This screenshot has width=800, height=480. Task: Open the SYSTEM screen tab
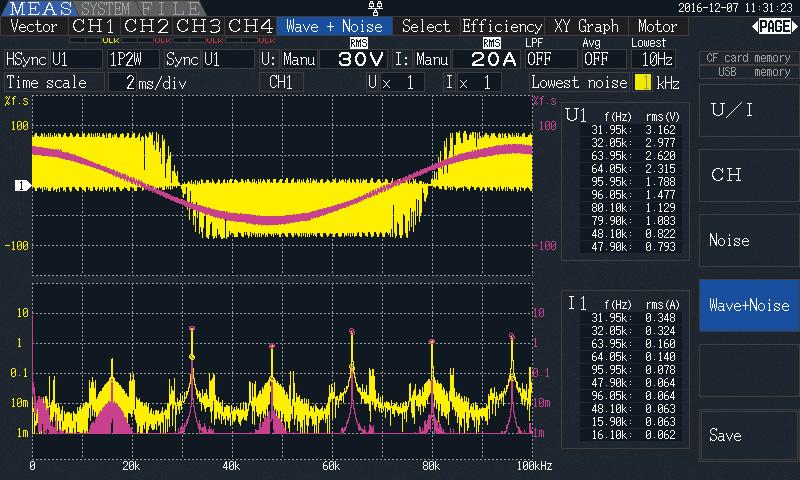[105, 8]
